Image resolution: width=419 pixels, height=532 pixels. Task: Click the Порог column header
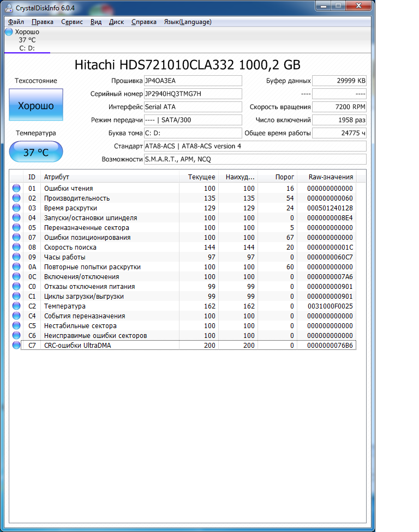pyautogui.click(x=277, y=177)
